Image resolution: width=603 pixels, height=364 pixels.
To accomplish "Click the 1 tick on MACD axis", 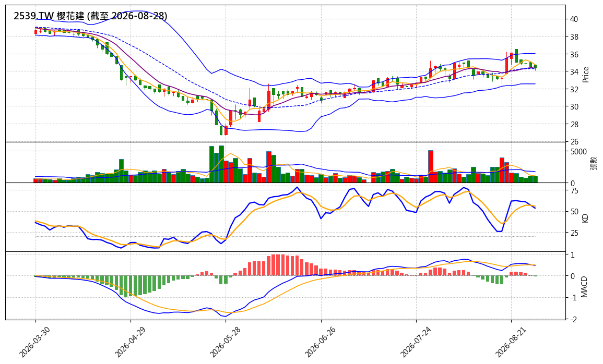I will coord(573,255).
